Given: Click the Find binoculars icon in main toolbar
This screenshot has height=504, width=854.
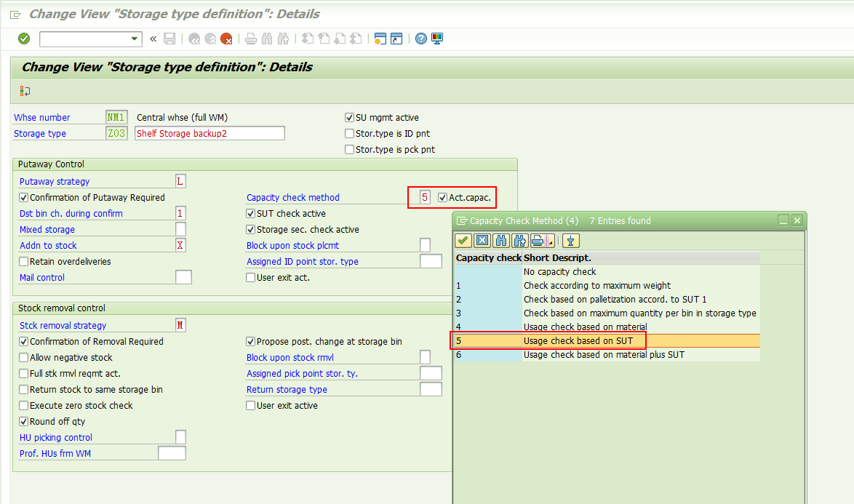Looking at the screenshot, I should coord(267,39).
